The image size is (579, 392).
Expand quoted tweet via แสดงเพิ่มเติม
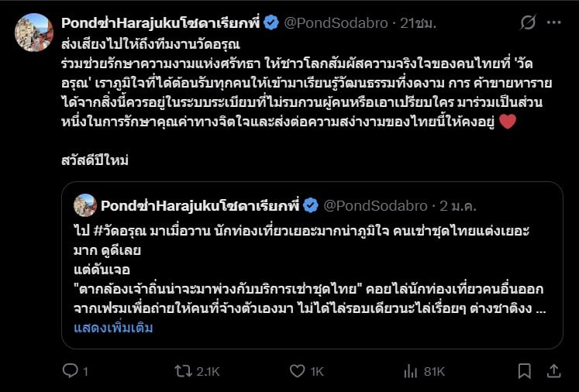pyautogui.click(x=112, y=327)
